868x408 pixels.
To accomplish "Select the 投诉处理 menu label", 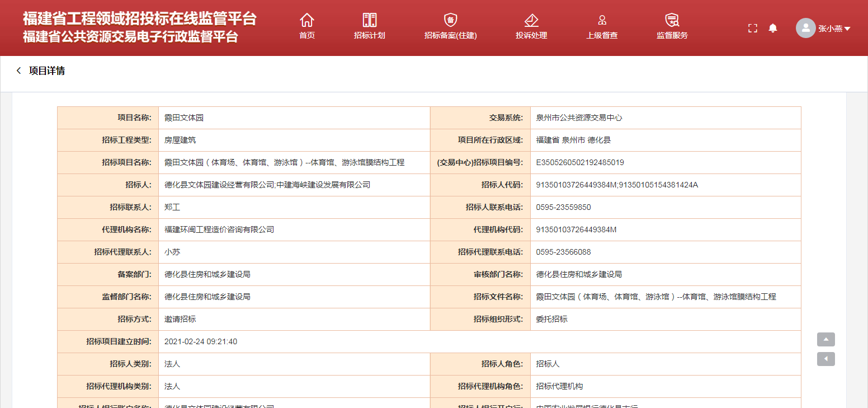I will click(x=531, y=35).
